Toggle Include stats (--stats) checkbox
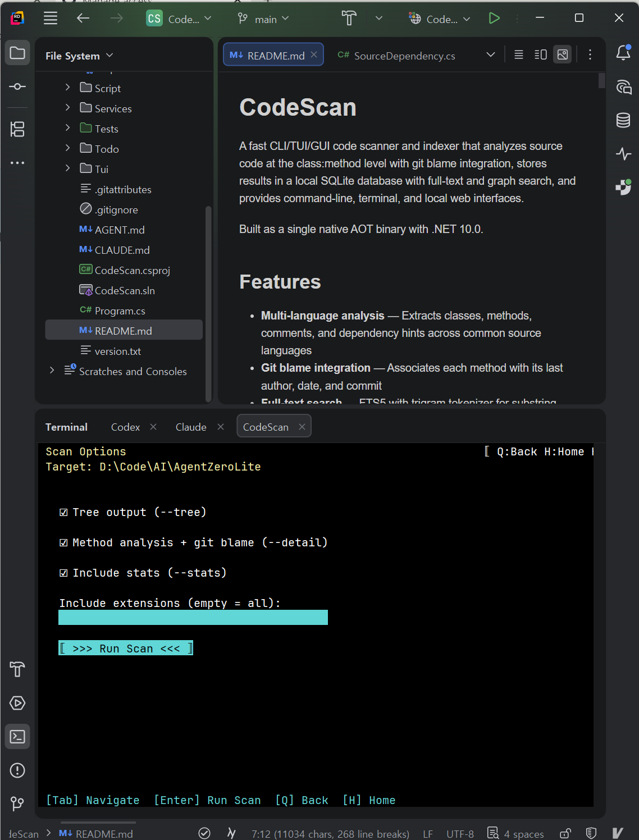Screen dimensions: 639x840 (63, 573)
